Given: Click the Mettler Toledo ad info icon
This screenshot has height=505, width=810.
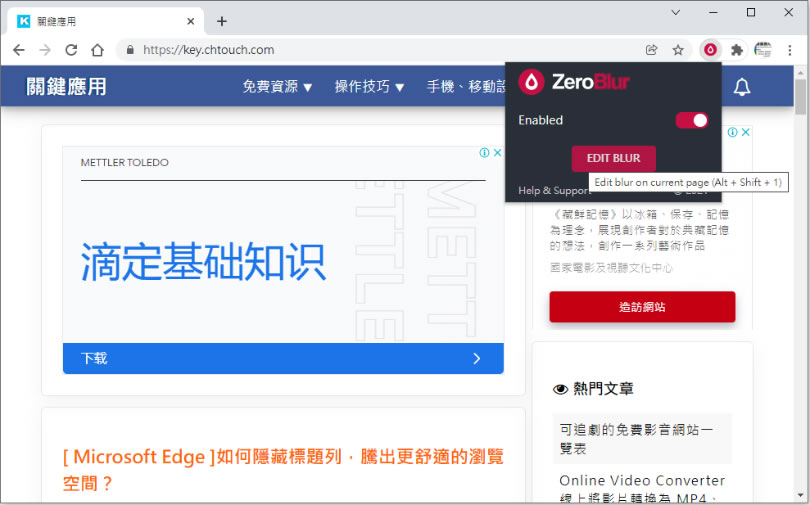Looking at the screenshot, I should click(484, 152).
